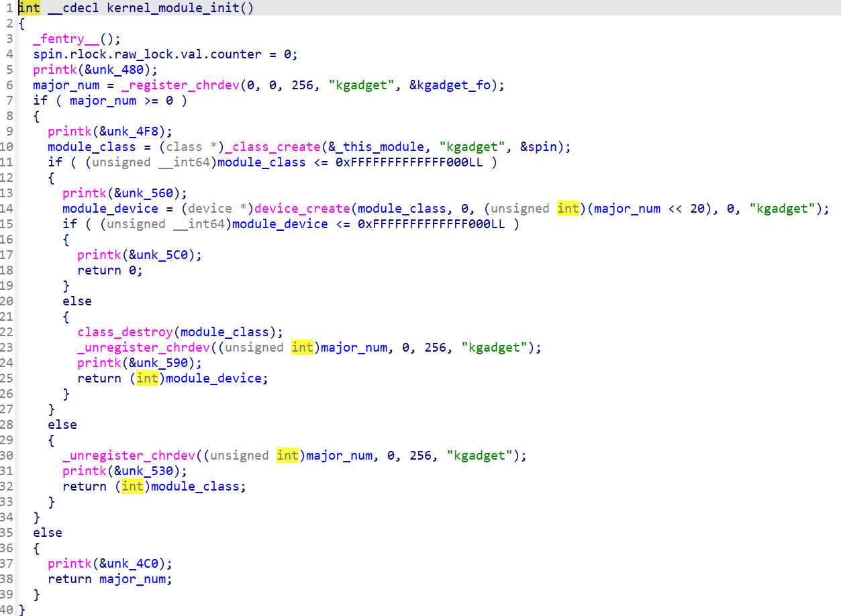
Task: Select the major_num >= 0 condition
Action: 121,101
